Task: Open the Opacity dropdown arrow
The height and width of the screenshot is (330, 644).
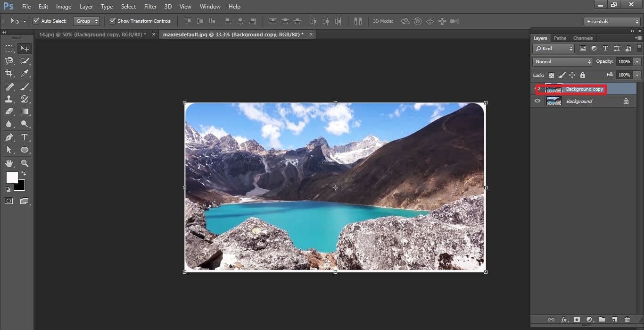Action: (637, 61)
